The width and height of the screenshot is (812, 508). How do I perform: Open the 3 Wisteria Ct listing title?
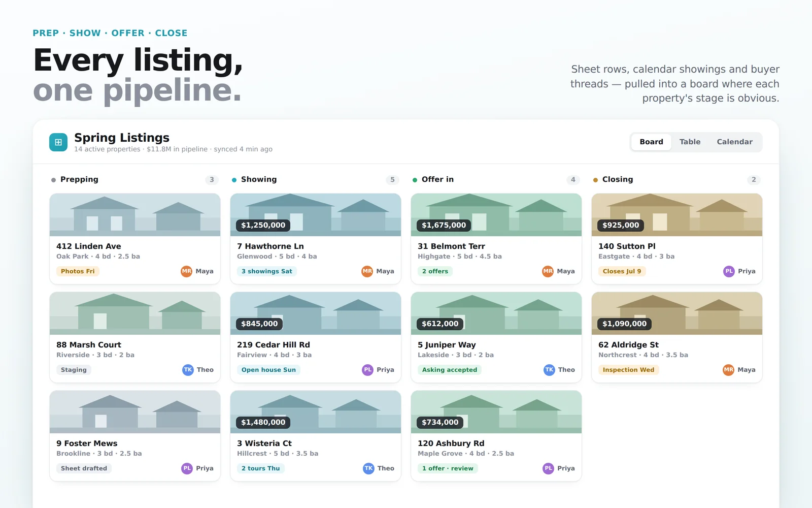264,443
